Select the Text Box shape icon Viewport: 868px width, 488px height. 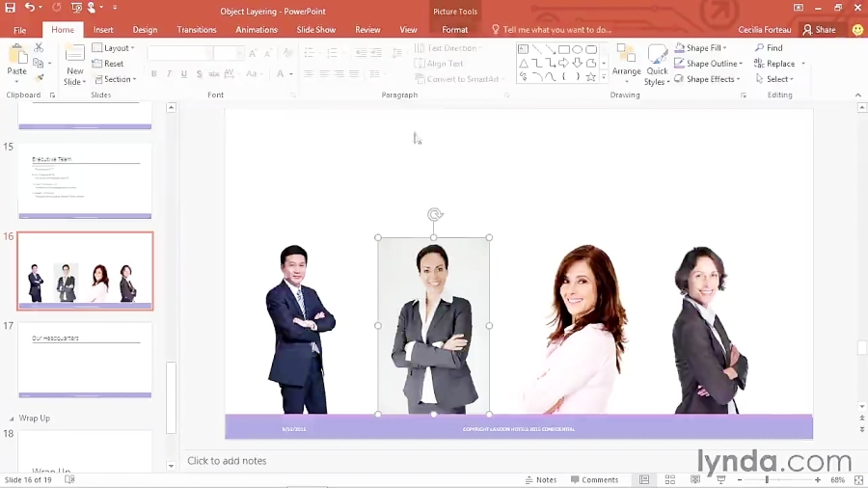coord(523,49)
